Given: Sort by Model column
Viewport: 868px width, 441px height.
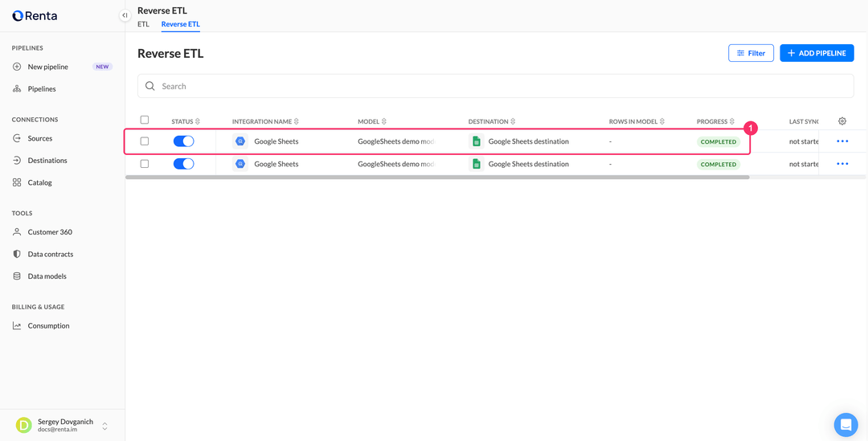Looking at the screenshot, I should [372, 121].
